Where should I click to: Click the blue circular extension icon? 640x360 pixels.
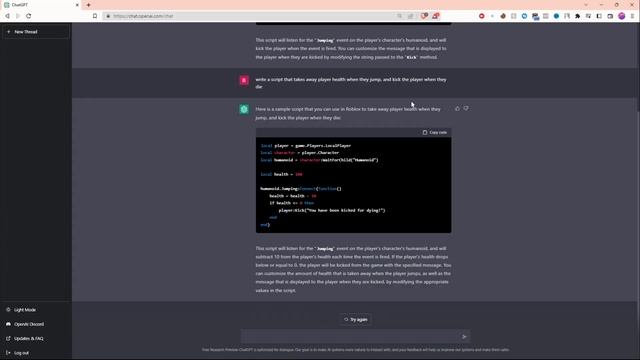524,16
